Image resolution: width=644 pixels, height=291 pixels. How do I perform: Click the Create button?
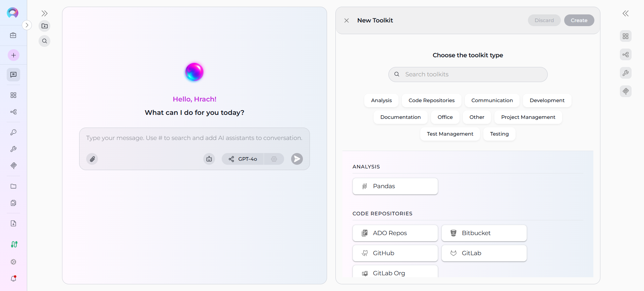coord(579,20)
